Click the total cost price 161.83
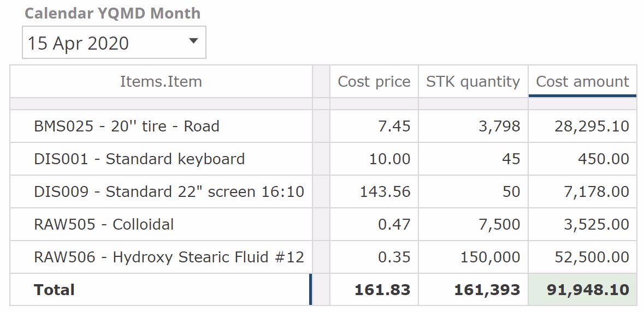Viewport: 644px width, 312px height. 382,290
